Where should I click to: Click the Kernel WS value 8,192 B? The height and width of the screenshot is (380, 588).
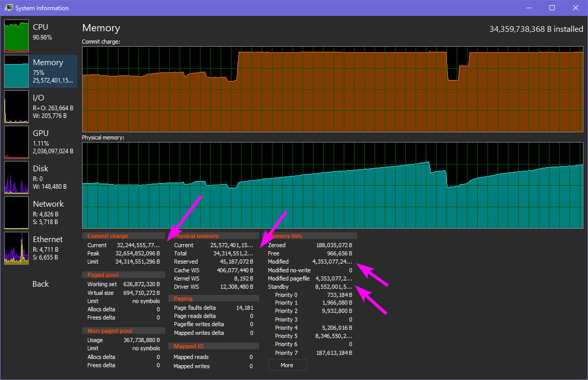click(244, 278)
